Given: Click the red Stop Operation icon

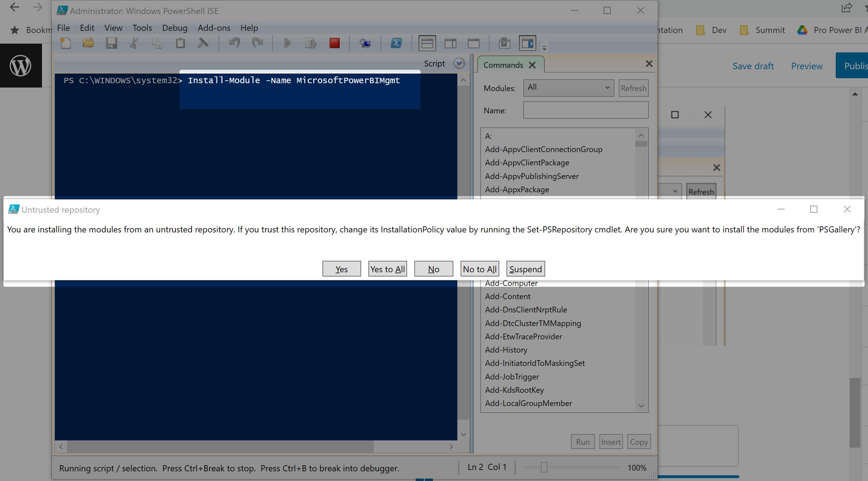Looking at the screenshot, I should click(x=334, y=43).
